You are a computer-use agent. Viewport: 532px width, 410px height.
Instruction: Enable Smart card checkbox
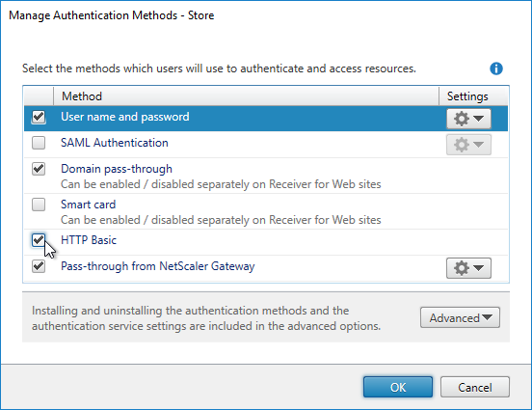(x=39, y=205)
